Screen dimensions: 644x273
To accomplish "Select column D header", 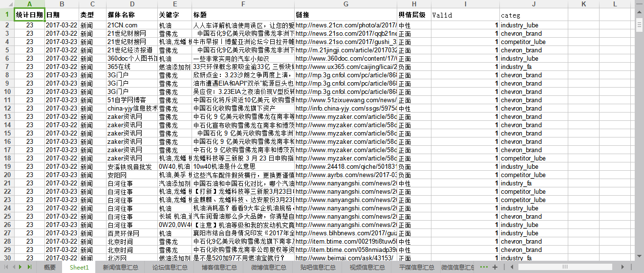I will point(132,4).
